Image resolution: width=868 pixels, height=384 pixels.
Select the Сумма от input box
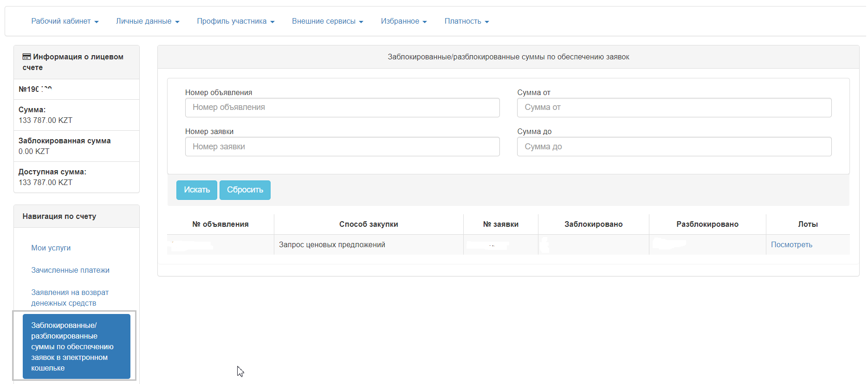click(x=674, y=108)
